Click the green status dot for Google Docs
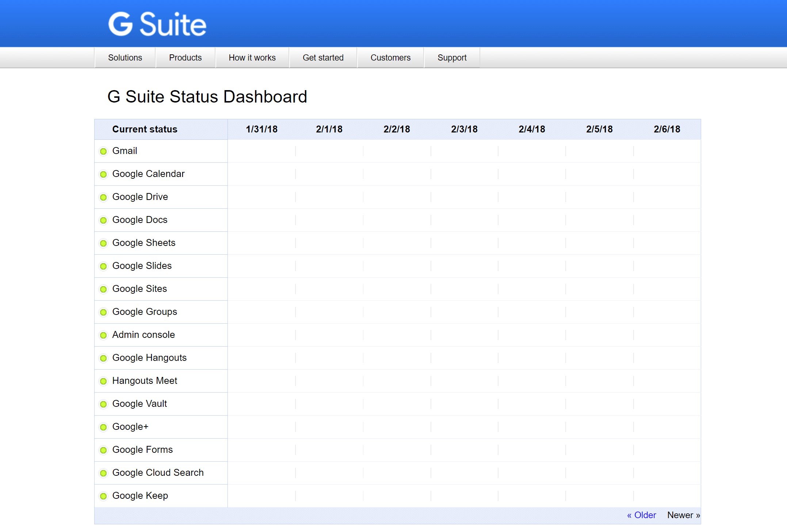This screenshot has width=787, height=532. (104, 220)
